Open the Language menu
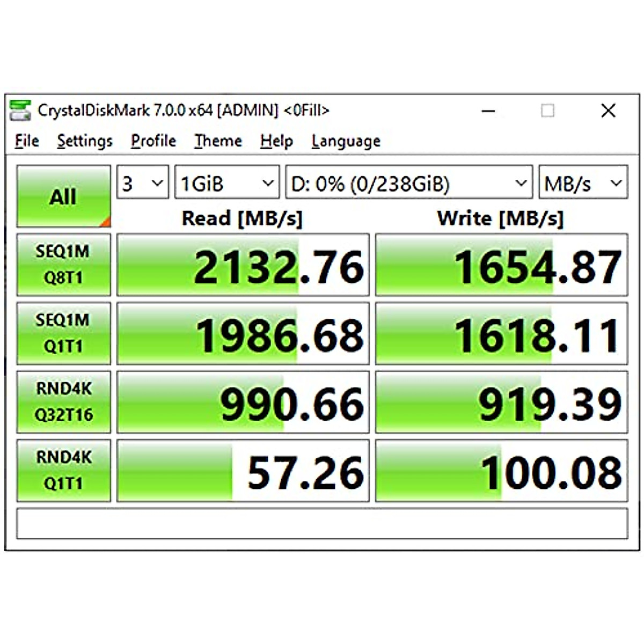644x644 pixels. [346, 141]
